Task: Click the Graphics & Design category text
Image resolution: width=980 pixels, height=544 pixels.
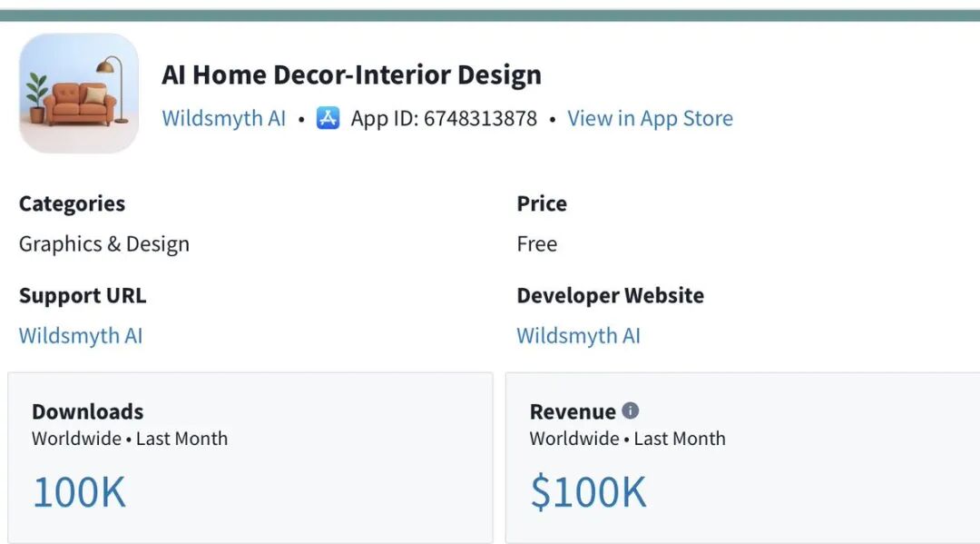Action: (x=104, y=243)
